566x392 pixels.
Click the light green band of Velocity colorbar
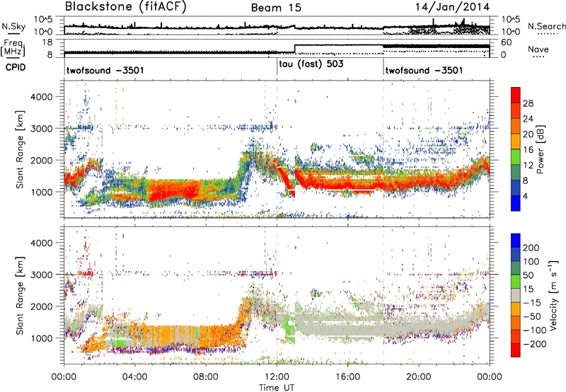(516, 282)
